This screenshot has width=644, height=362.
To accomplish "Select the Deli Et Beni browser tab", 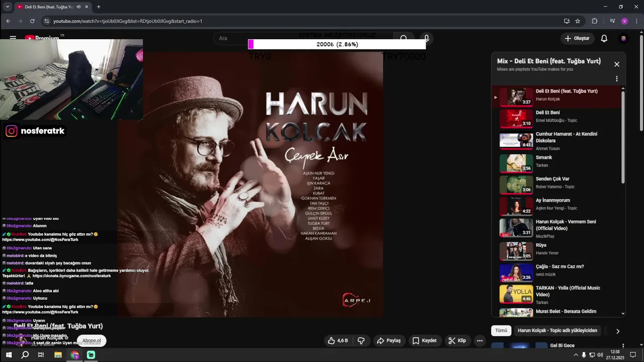I will [53, 7].
